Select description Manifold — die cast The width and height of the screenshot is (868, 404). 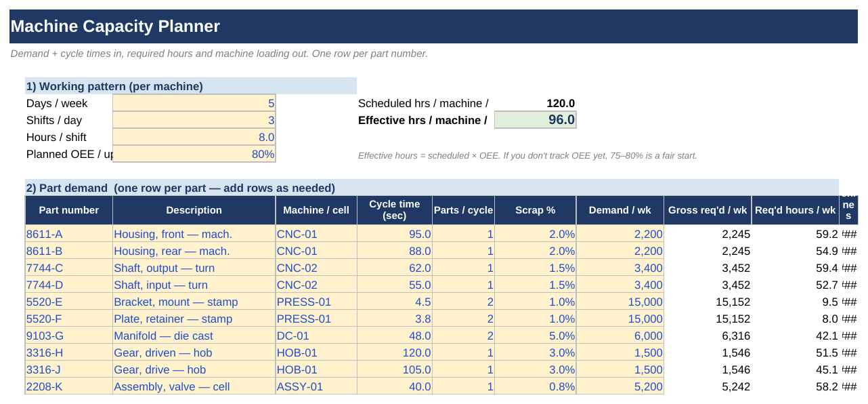coord(194,336)
